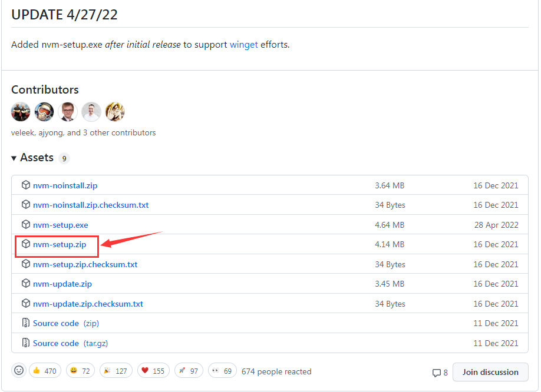Screen dimensions: 541x392
Task: Toggle the rocket reaction with 97
Action: click(x=189, y=371)
